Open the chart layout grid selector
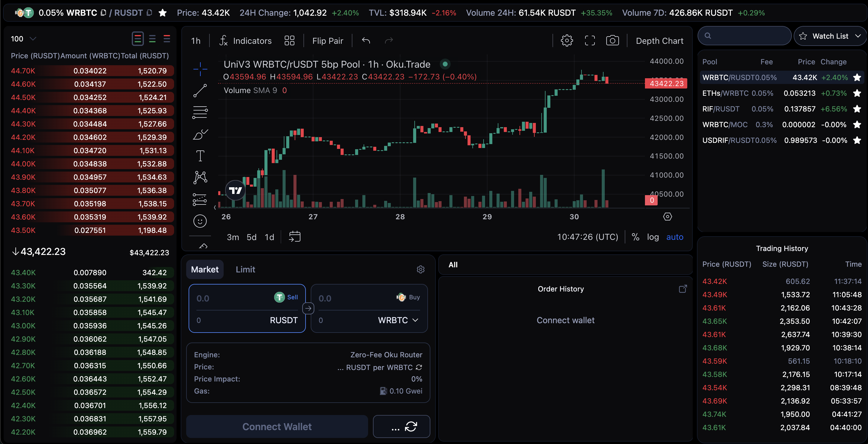 [290, 41]
